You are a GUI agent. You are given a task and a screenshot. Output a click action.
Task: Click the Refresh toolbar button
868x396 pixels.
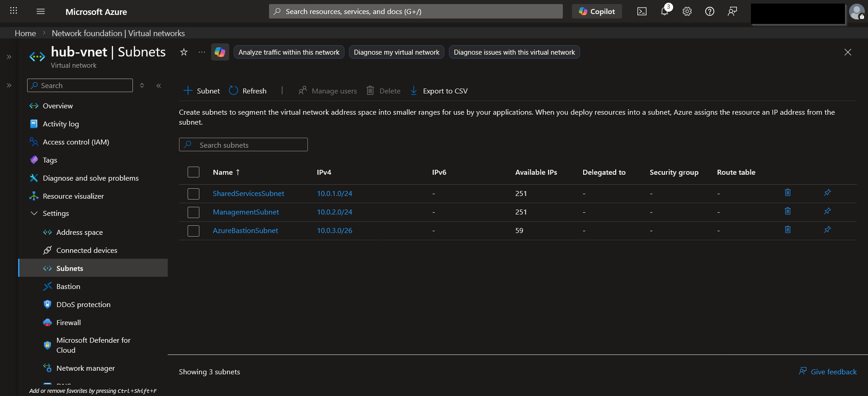[248, 91]
